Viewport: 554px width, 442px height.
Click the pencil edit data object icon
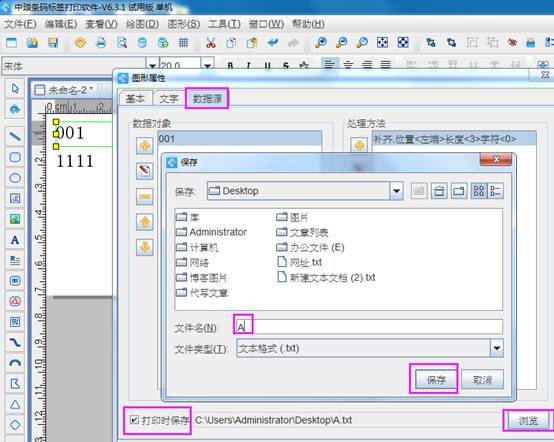(145, 171)
